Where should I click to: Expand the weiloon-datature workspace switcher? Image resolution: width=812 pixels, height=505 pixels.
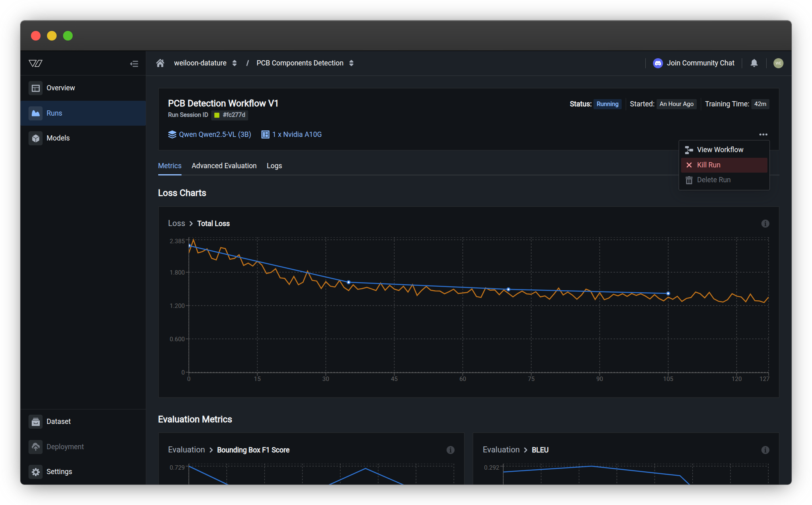coord(235,63)
